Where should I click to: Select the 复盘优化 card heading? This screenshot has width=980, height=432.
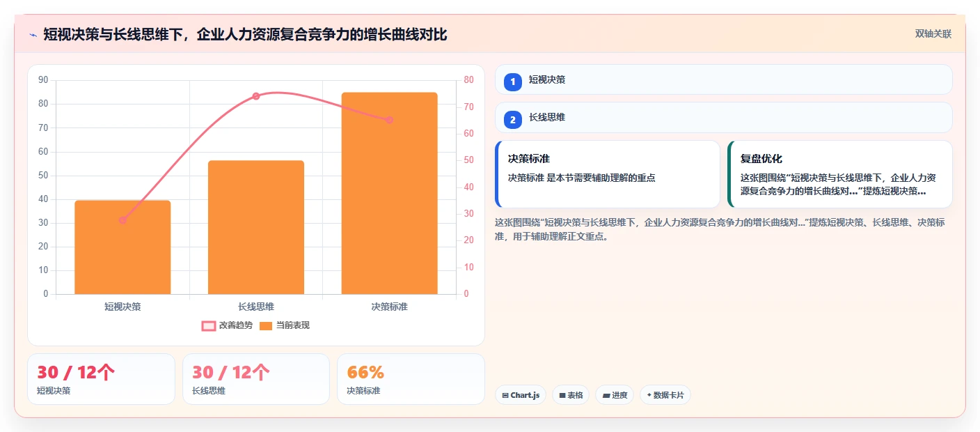761,159
